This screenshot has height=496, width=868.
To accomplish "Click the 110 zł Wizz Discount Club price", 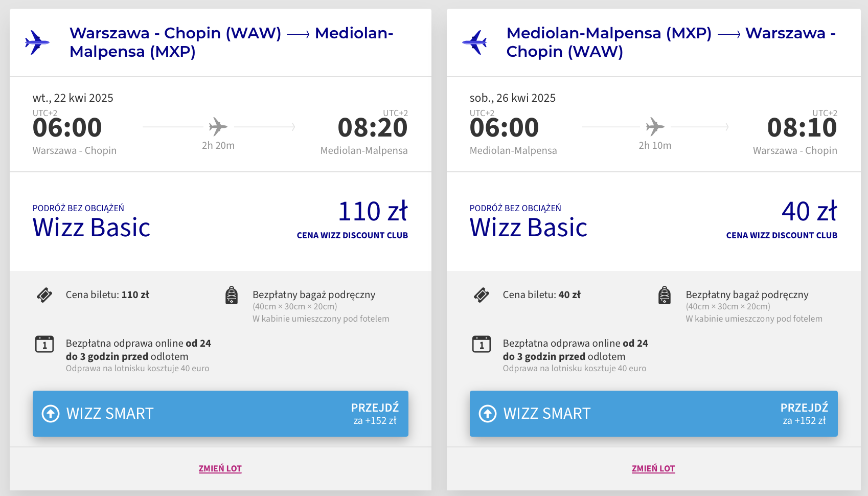I will pos(373,212).
